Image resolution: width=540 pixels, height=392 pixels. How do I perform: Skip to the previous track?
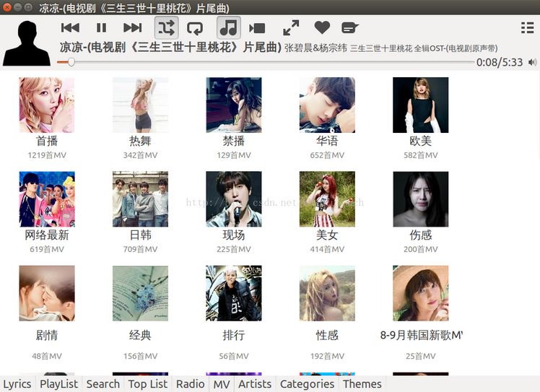tap(70, 27)
